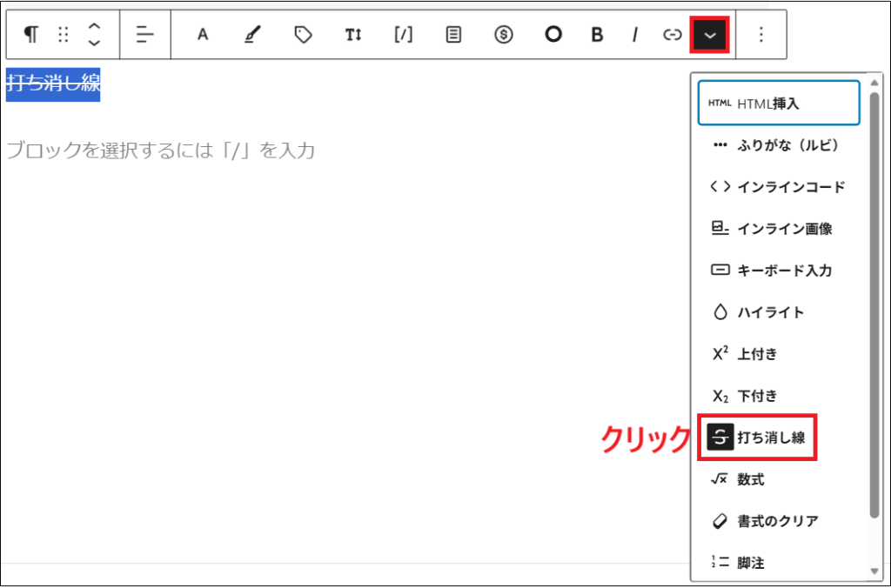Open the text alignment icon

144,34
